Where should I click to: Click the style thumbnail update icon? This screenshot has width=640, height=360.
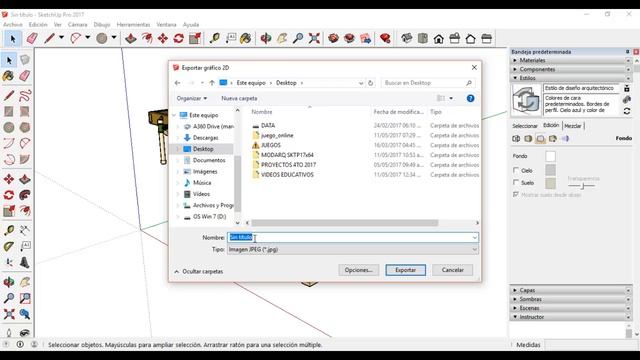point(526,100)
